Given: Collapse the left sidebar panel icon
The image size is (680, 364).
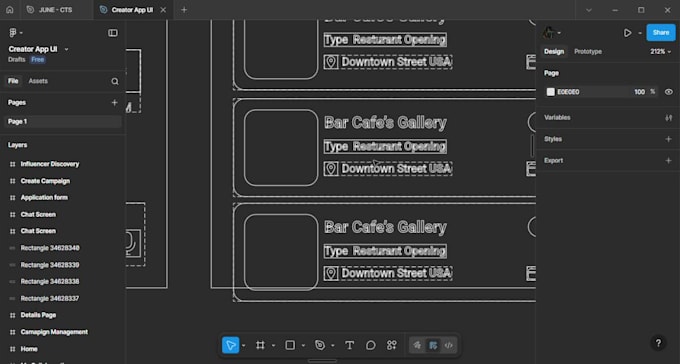Looking at the screenshot, I should [113, 33].
